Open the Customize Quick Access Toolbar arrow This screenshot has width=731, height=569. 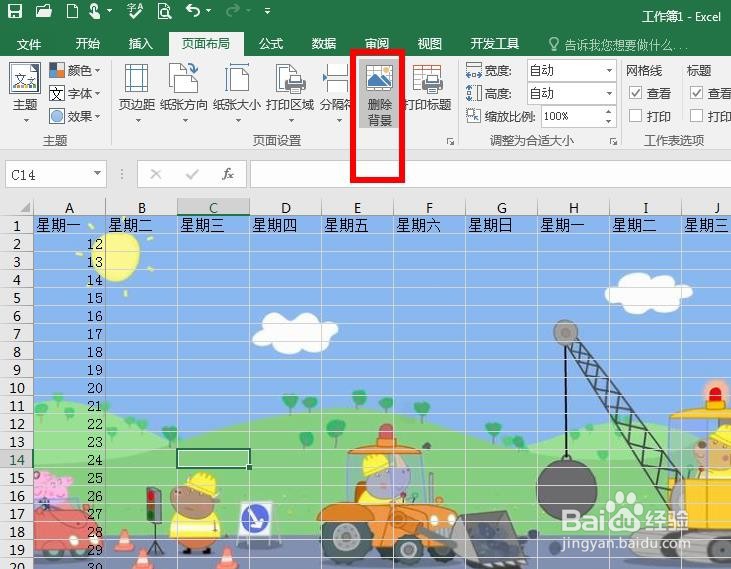pos(267,10)
